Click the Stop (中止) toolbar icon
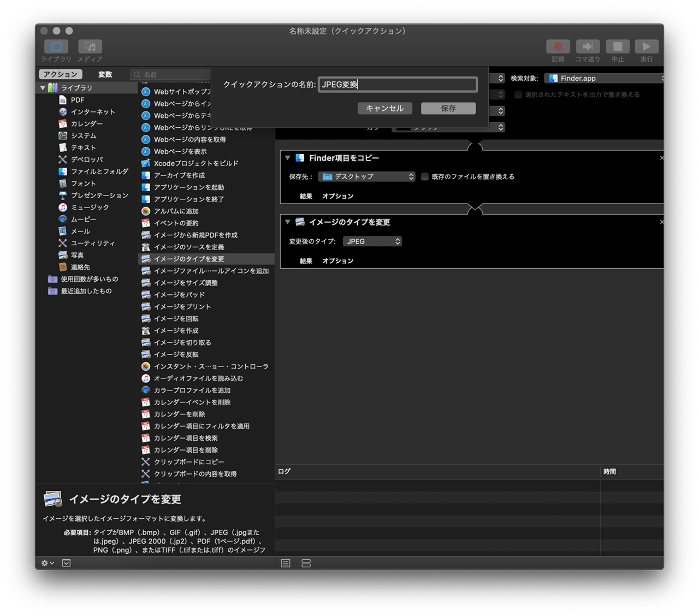The image size is (699, 616). 617,47
